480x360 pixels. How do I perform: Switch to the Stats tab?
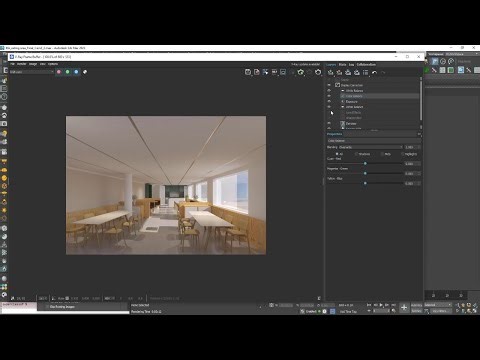342,64
